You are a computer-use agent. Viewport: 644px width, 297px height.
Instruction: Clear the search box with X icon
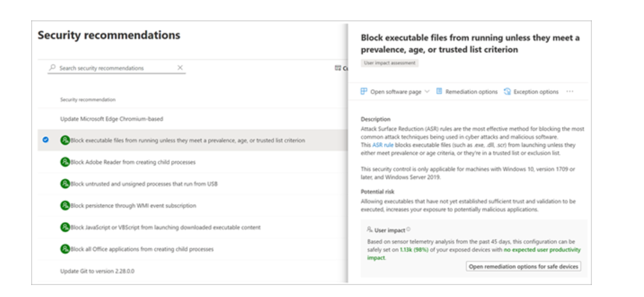(x=180, y=68)
